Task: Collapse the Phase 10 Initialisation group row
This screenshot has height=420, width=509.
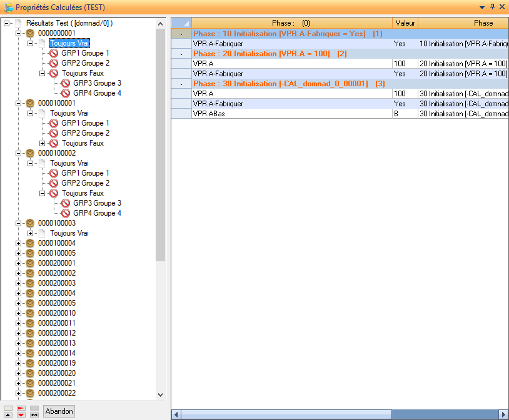Action: (181, 34)
